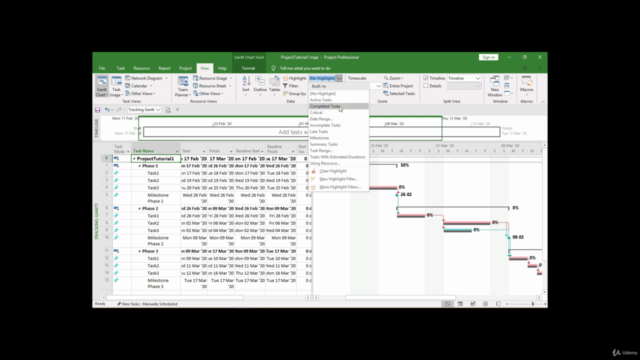Choose Incomplete Tasks highlight filter
This screenshot has height=360, width=640.
(338, 125)
